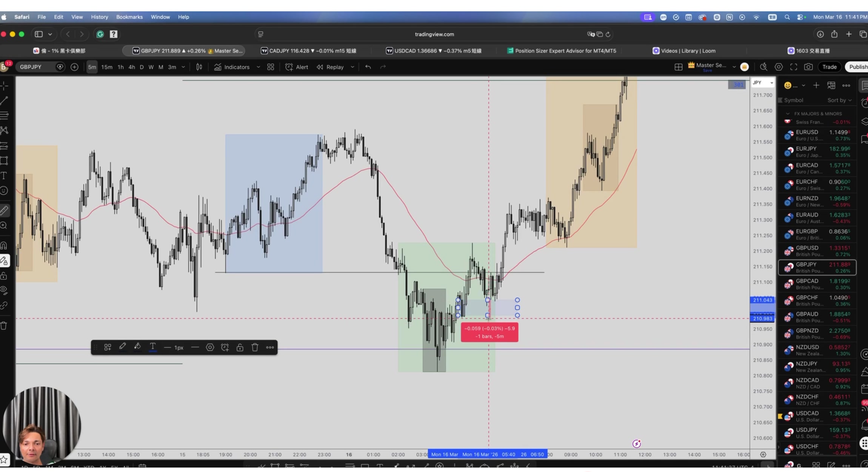
Task: Click the chart snapshot camera icon
Action: (808, 67)
